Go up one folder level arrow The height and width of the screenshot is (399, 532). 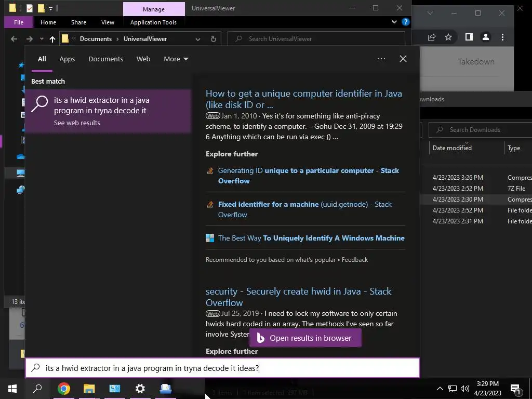pos(52,39)
